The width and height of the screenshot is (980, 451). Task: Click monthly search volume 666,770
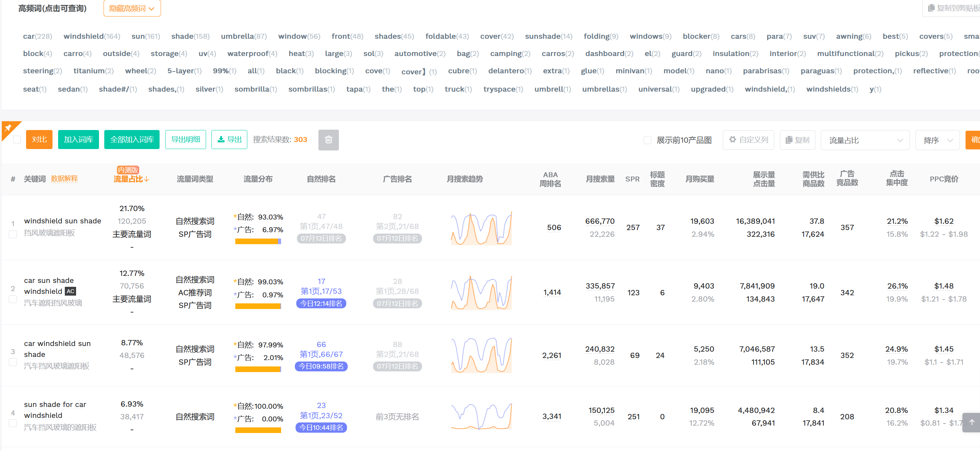coord(600,221)
